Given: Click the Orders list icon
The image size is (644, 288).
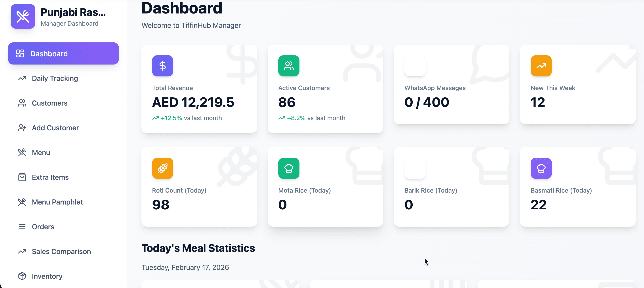Looking at the screenshot, I should (x=22, y=227).
